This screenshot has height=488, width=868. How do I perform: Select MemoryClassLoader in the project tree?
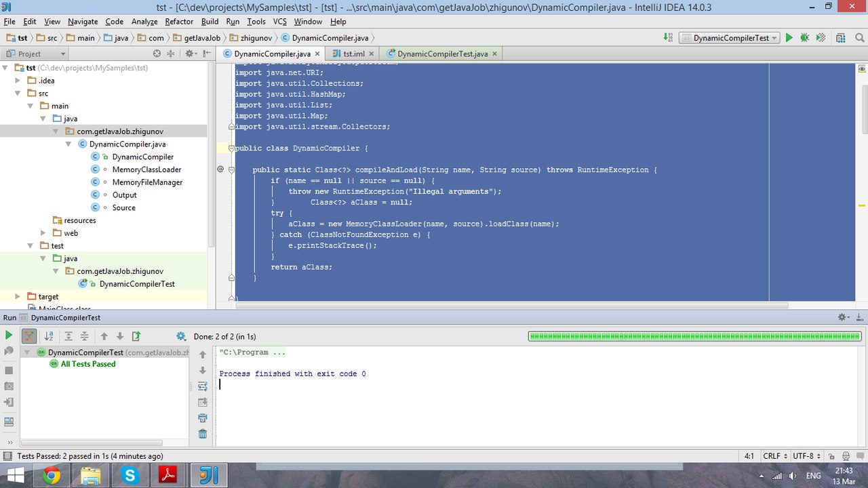click(x=146, y=169)
